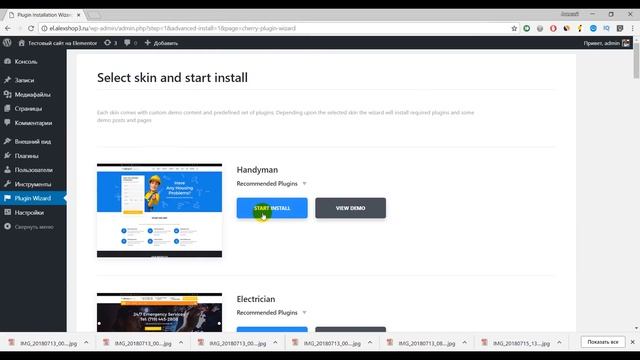Click the green circle extension icon
640x360 pixels.
[527, 28]
